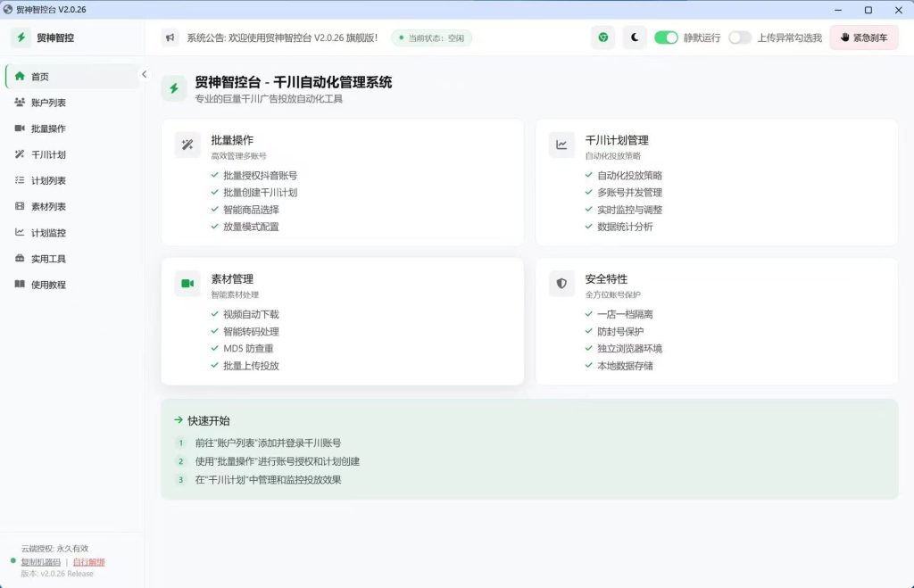Click the 千川计划管理 chart card icon
The height and width of the screenshot is (588, 914).
[x=561, y=145]
